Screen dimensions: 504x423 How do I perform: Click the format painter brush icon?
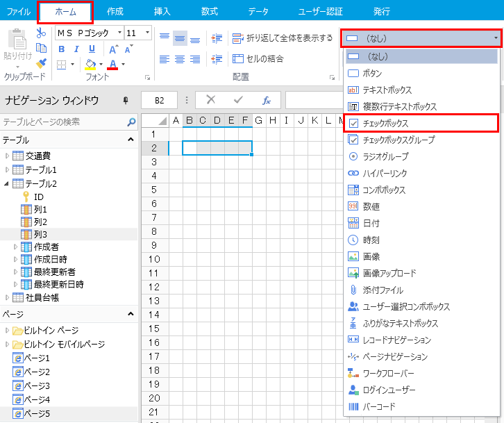(x=41, y=63)
